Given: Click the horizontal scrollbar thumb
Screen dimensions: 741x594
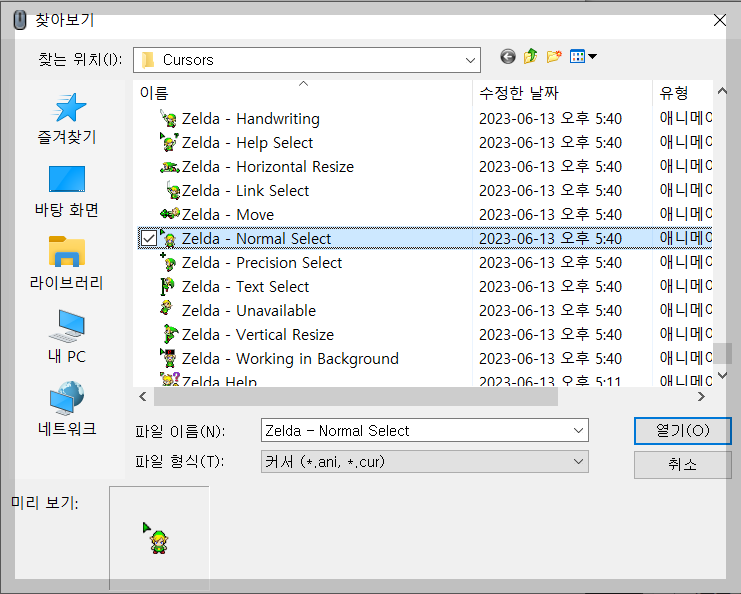Looking at the screenshot, I should point(356,396).
